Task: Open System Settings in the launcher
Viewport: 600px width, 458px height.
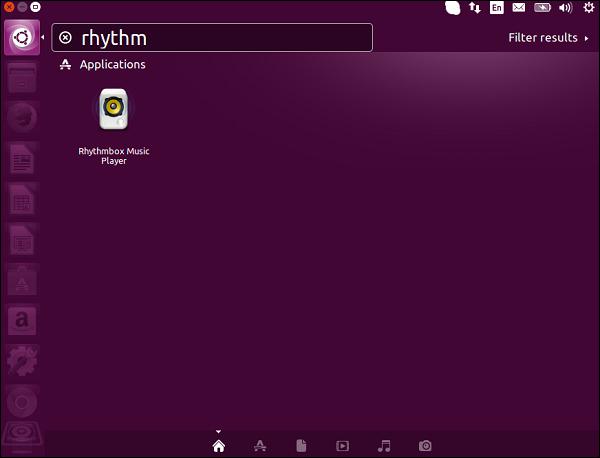Action: (x=22, y=361)
